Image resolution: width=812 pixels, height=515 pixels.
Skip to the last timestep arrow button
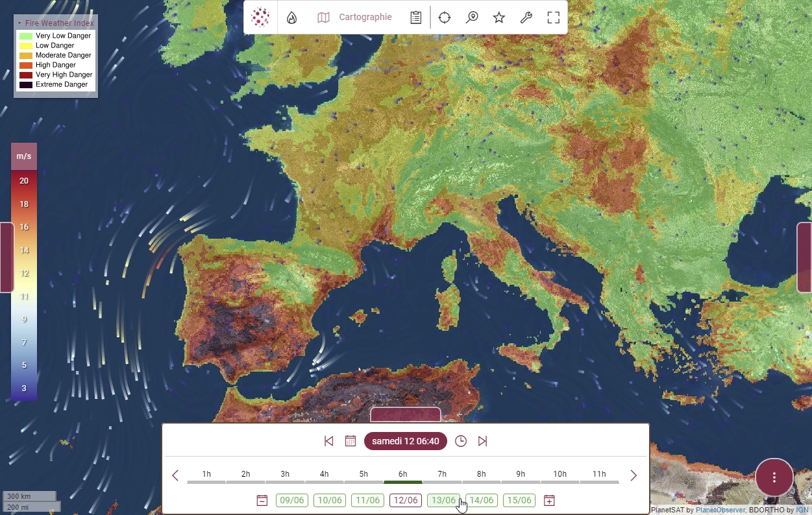[x=482, y=440]
